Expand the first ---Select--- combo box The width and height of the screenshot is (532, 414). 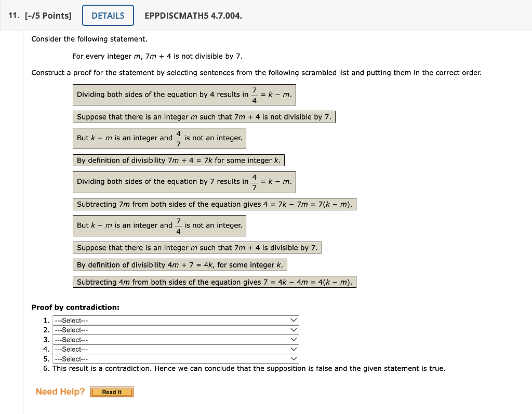(177, 320)
